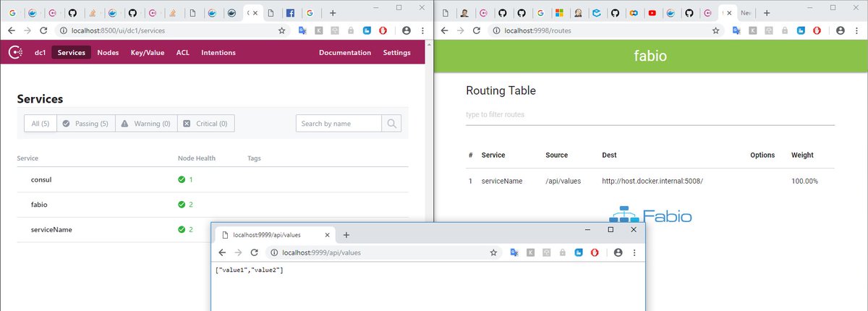Click the Dest column header in fabio
The height and width of the screenshot is (311, 868).
point(609,155)
